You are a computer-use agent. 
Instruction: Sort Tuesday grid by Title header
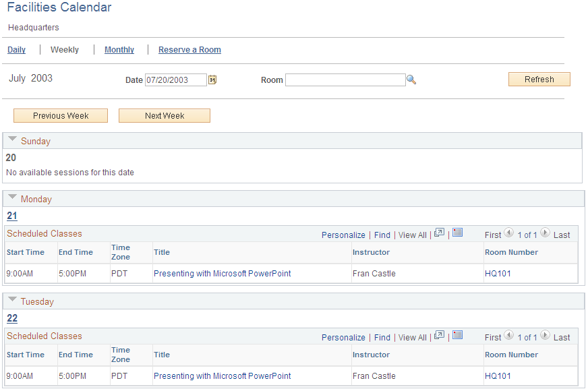162,355
